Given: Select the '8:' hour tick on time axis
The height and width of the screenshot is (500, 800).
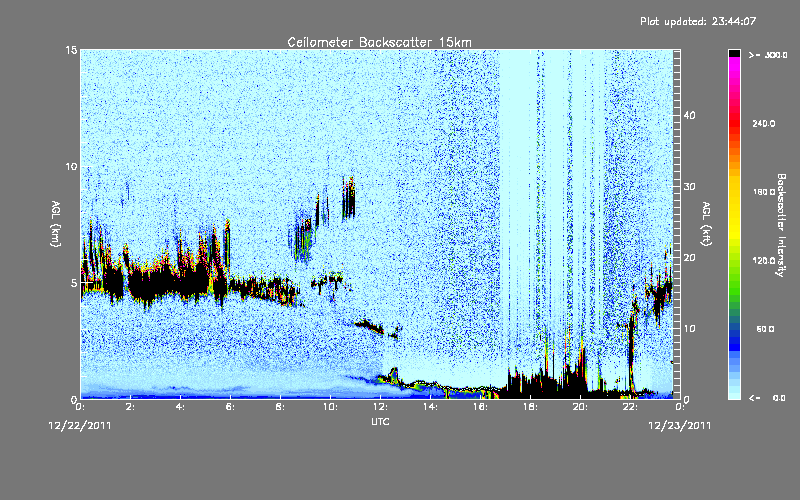Looking at the screenshot, I should (281, 407).
